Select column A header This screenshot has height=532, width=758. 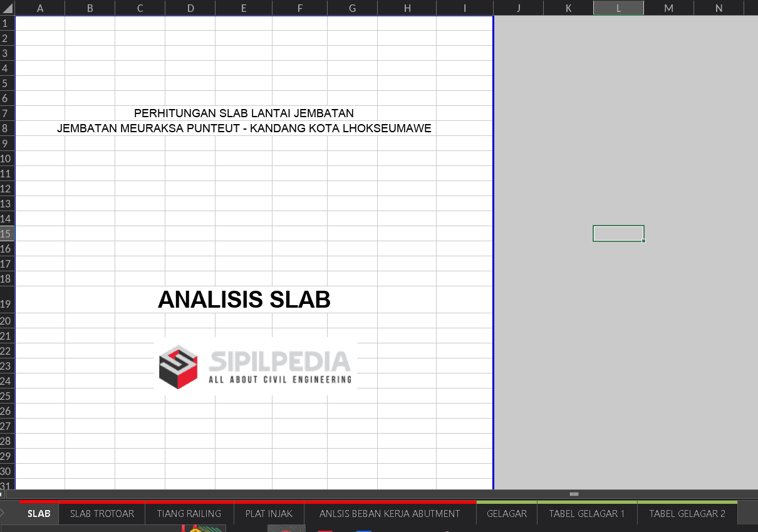[x=40, y=8]
